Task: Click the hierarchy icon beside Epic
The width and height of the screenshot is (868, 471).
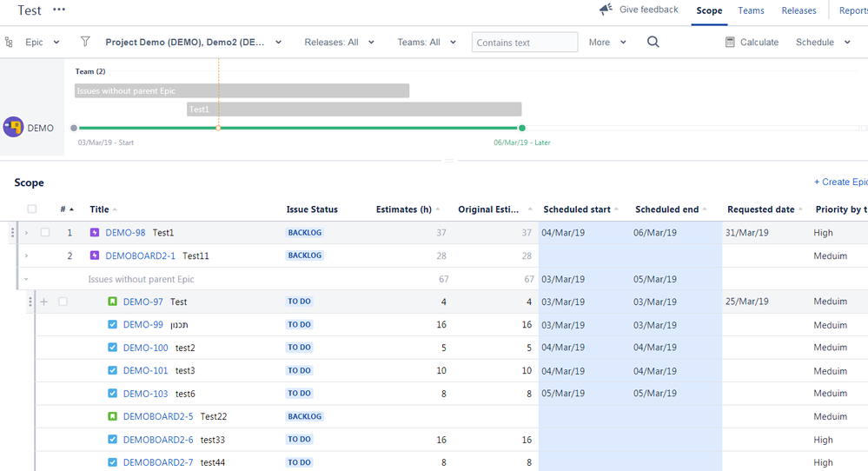Action: (x=9, y=42)
